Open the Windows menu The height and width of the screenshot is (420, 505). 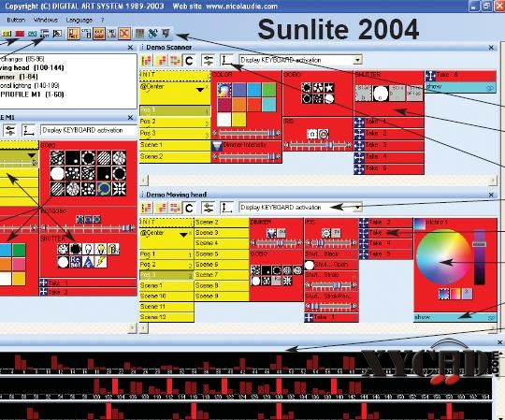tap(46, 20)
